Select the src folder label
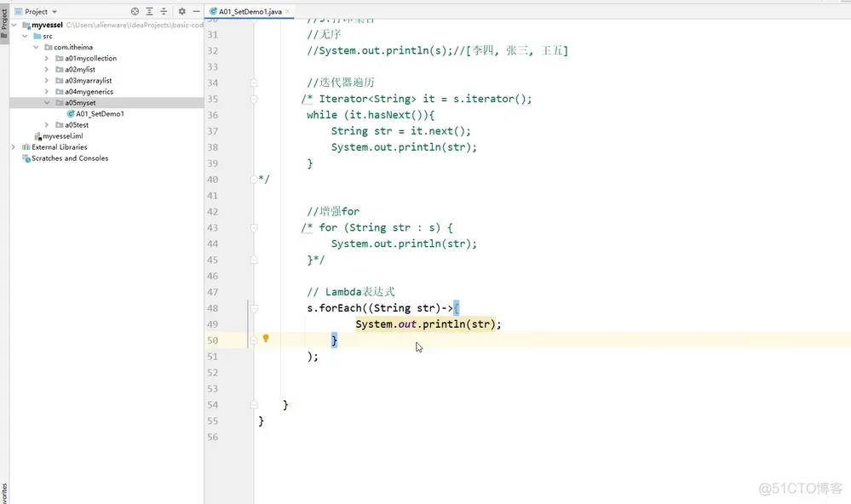 [x=47, y=37]
